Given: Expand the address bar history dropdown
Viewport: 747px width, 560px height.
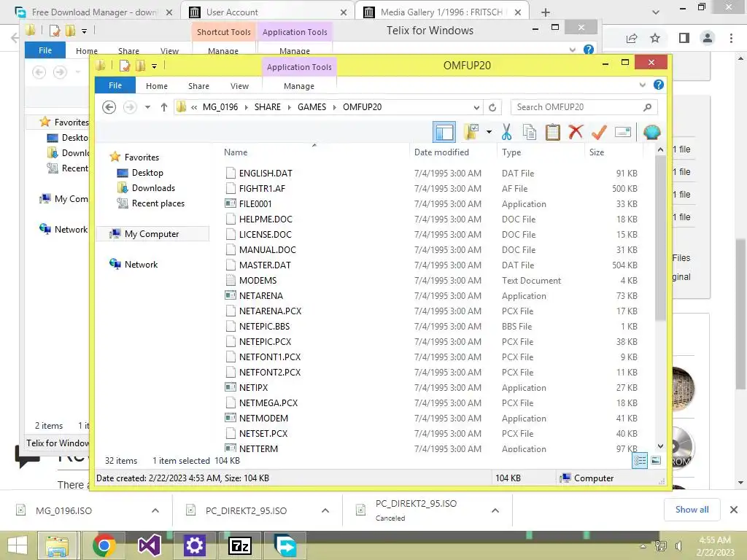Looking at the screenshot, I should coord(476,107).
